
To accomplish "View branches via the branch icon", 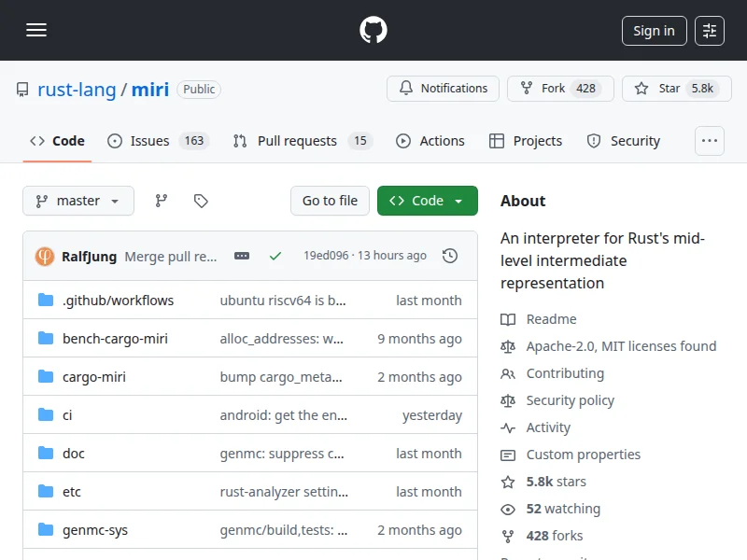I will tap(162, 201).
